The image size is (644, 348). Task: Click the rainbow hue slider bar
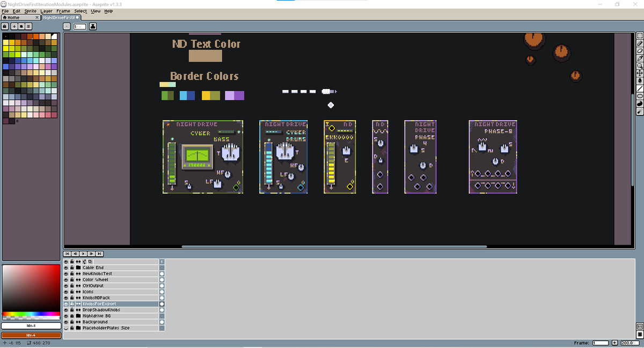pos(31,314)
